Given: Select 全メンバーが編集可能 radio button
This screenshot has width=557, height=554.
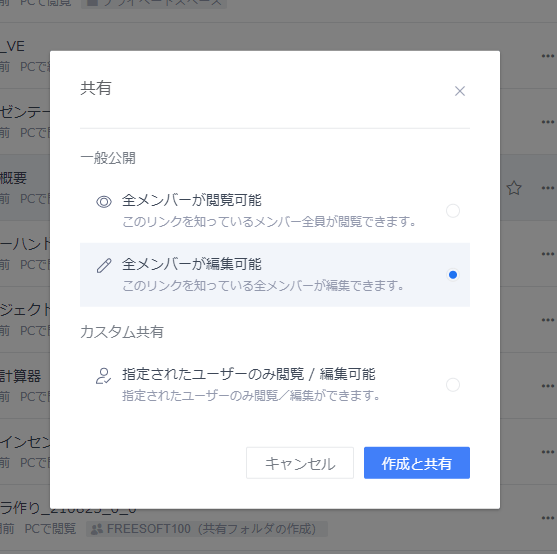Looking at the screenshot, I should click(x=453, y=275).
